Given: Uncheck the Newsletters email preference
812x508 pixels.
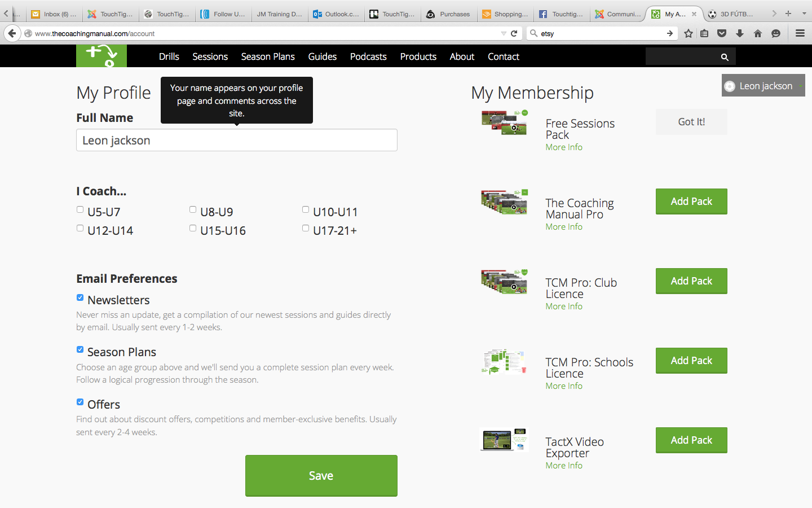Looking at the screenshot, I should [x=80, y=297].
